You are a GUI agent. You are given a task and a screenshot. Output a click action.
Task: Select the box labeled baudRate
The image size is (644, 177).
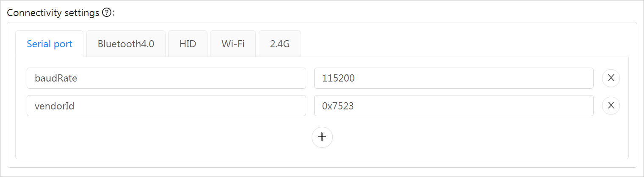click(x=166, y=78)
